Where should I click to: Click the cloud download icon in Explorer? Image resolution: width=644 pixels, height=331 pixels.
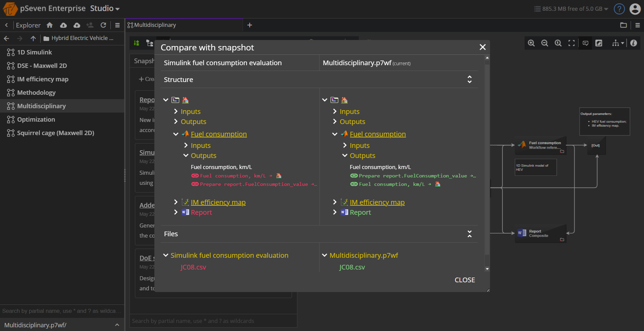coord(63,25)
